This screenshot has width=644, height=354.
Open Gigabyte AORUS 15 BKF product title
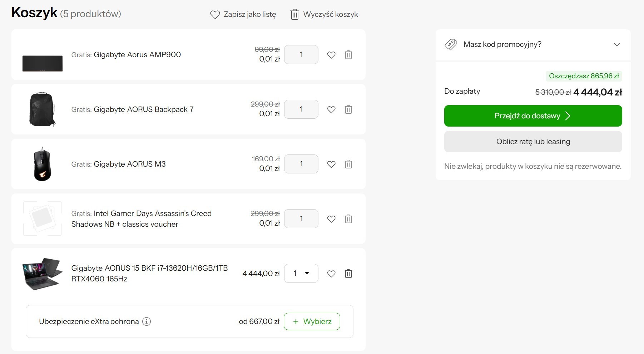point(149,274)
